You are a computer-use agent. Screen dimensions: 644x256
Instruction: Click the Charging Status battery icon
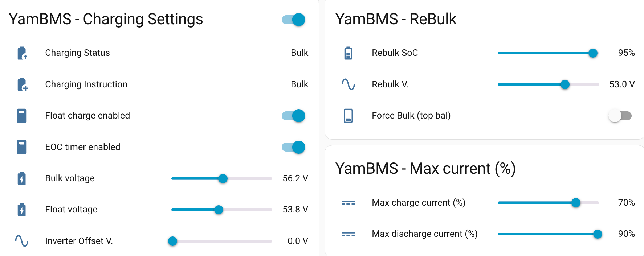tap(22, 53)
